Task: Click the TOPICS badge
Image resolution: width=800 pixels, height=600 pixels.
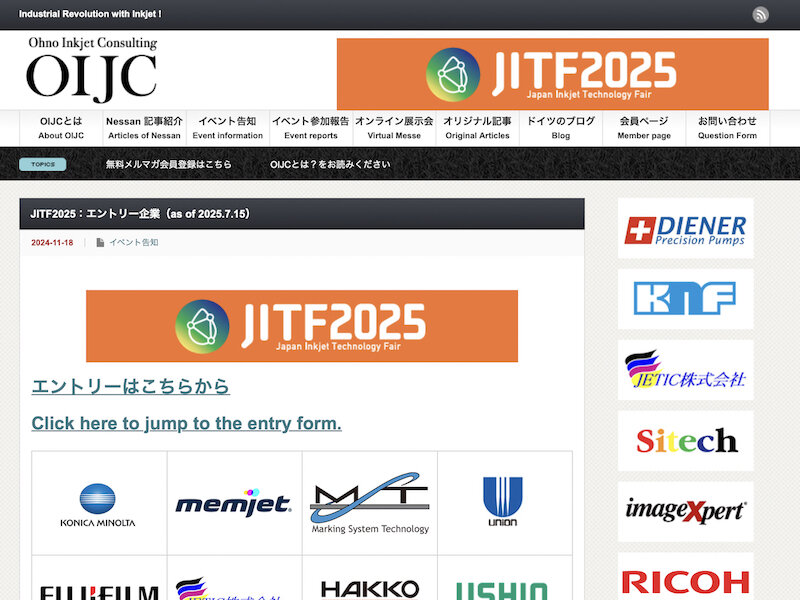Action: (x=43, y=164)
